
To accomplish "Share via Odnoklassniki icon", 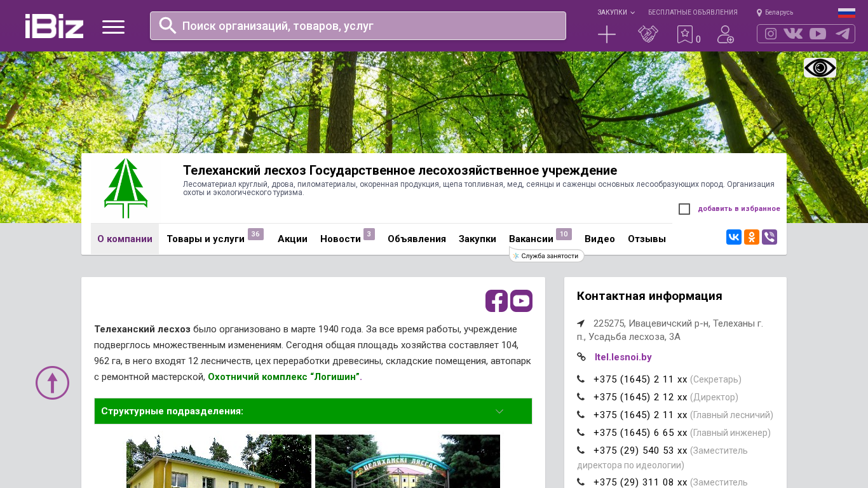I will tap(752, 237).
